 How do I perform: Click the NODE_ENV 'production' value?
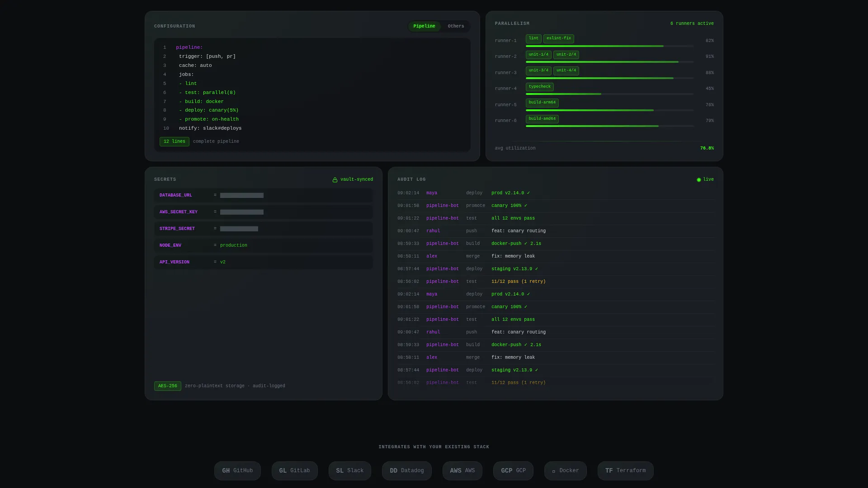(x=234, y=245)
